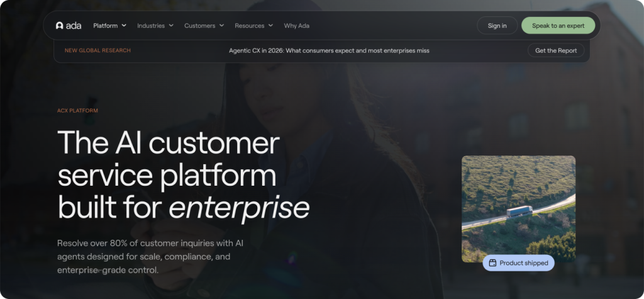This screenshot has height=299, width=644.
Task: Expand the Industries chevron arrow
Action: [x=171, y=26]
